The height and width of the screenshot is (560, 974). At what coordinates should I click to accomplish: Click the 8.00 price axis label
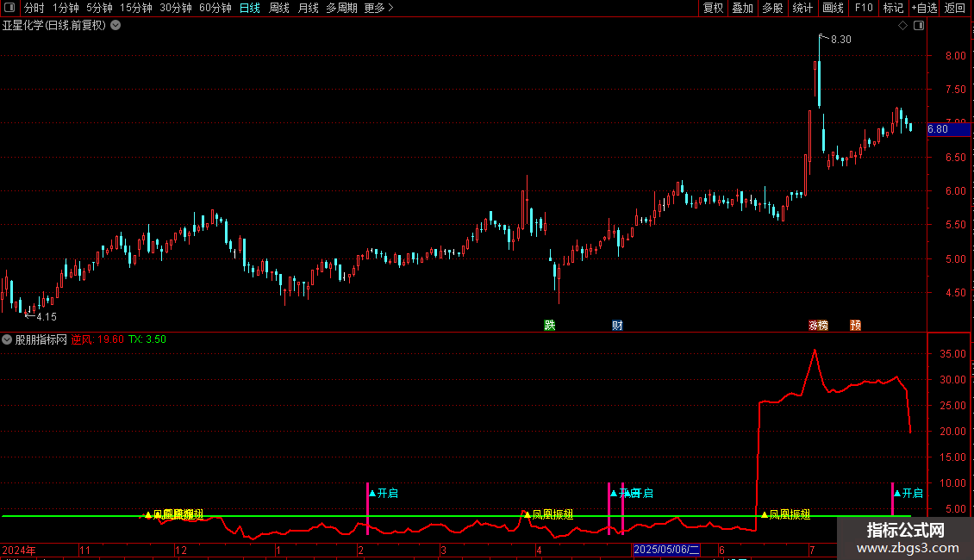[x=955, y=55]
